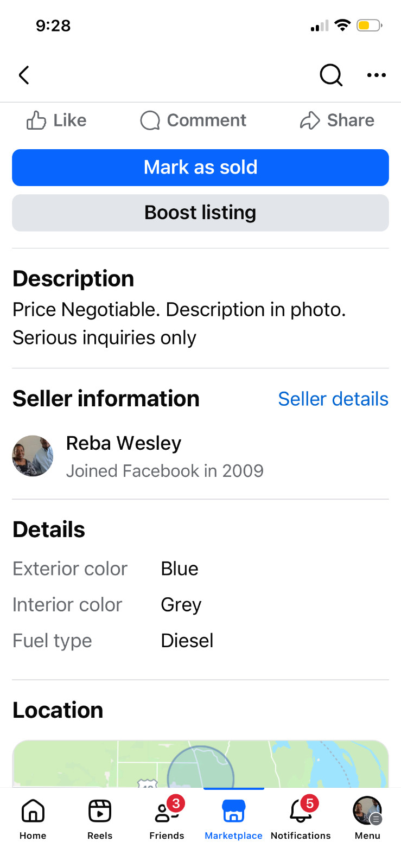Tap the description text paragraph

pos(179,323)
